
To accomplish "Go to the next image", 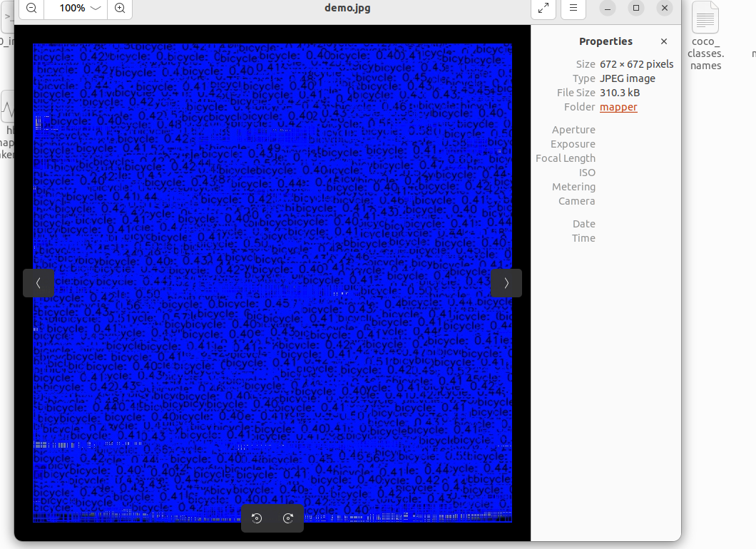I will pos(506,283).
